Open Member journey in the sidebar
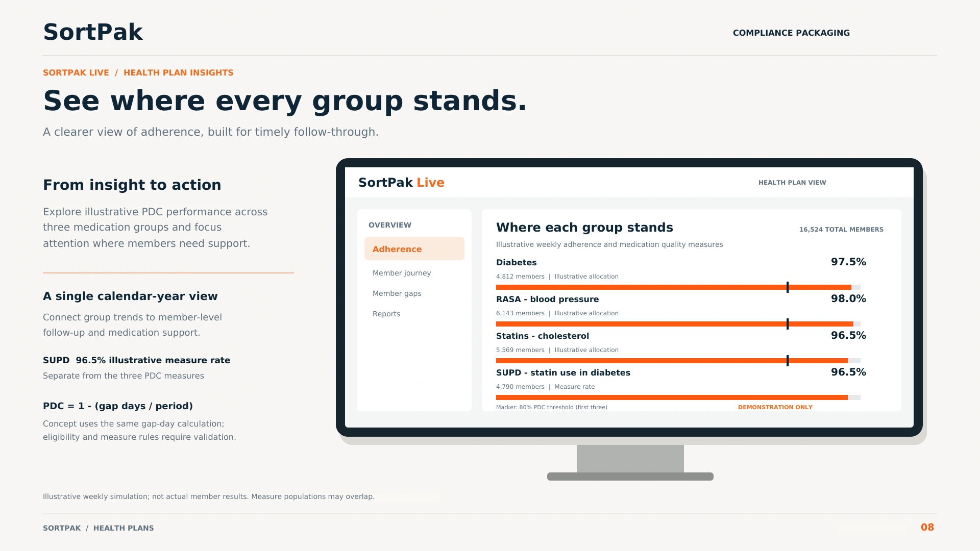The width and height of the screenshot is (980, 551). pyautogui.click(x=402, y=273)
